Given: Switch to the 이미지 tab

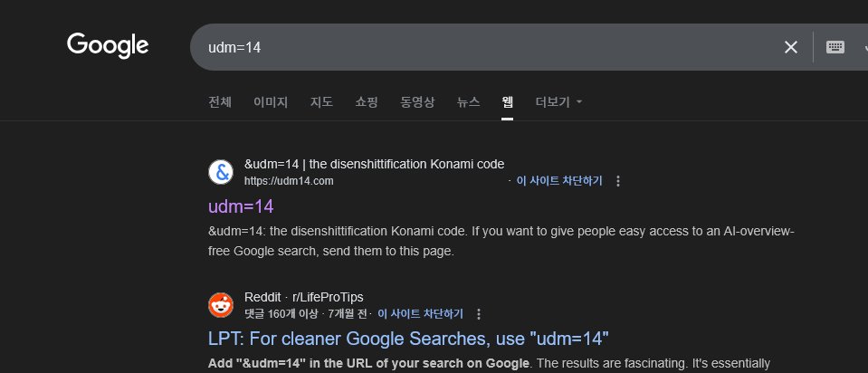Looking at the screenshot, I should pos(271,102).
